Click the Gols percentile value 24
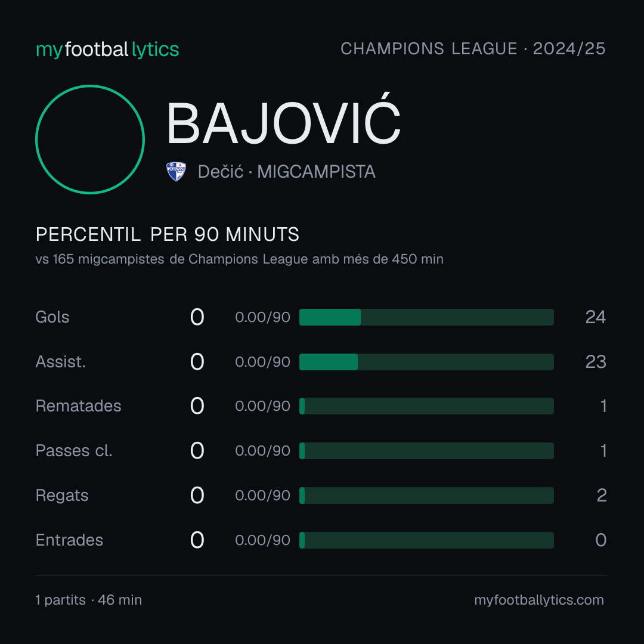The image size is (644, 644). click(x=596, y=317)
